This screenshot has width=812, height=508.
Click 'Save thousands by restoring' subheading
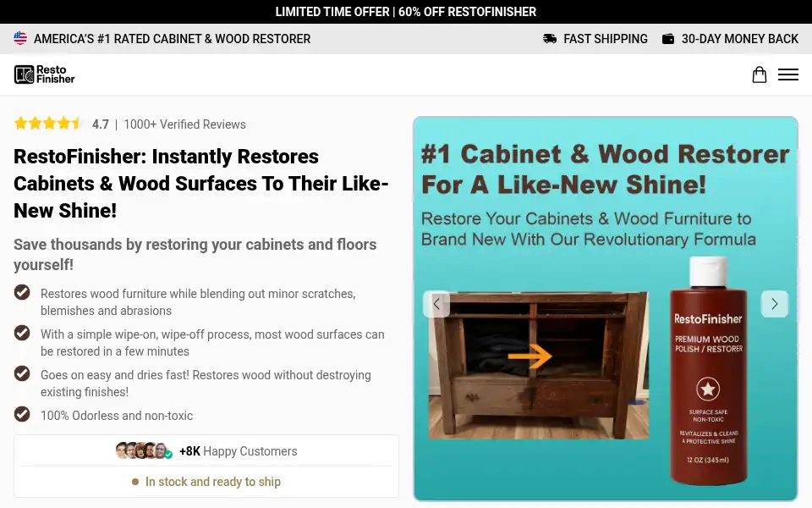pos(195,254)
